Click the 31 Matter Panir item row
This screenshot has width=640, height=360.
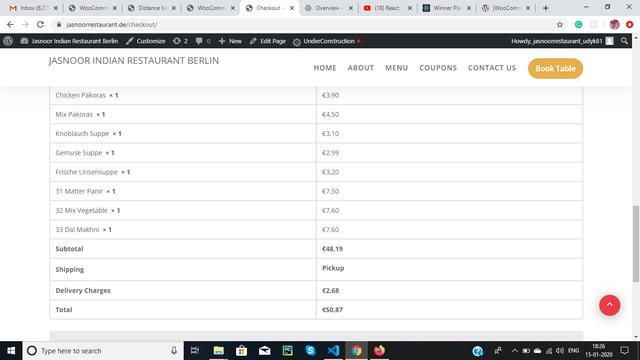point(316,191)
